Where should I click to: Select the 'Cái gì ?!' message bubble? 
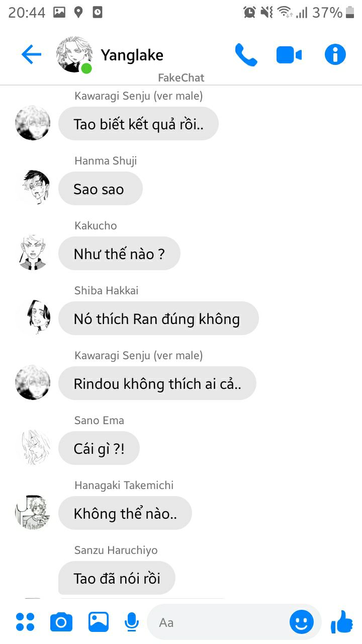pyautogui.click(x=99, y=448)
